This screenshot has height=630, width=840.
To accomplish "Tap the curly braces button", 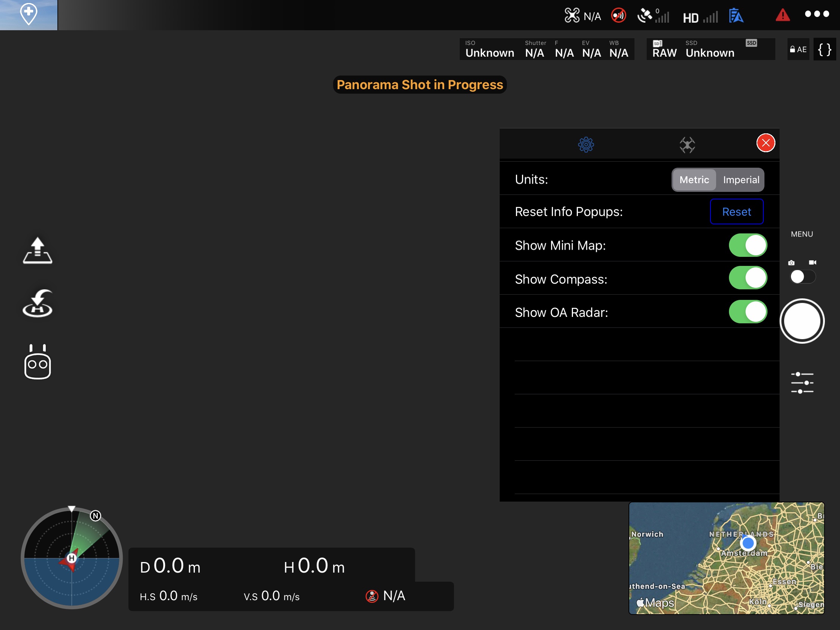I will pyautogui.click(x=824, y=49).
